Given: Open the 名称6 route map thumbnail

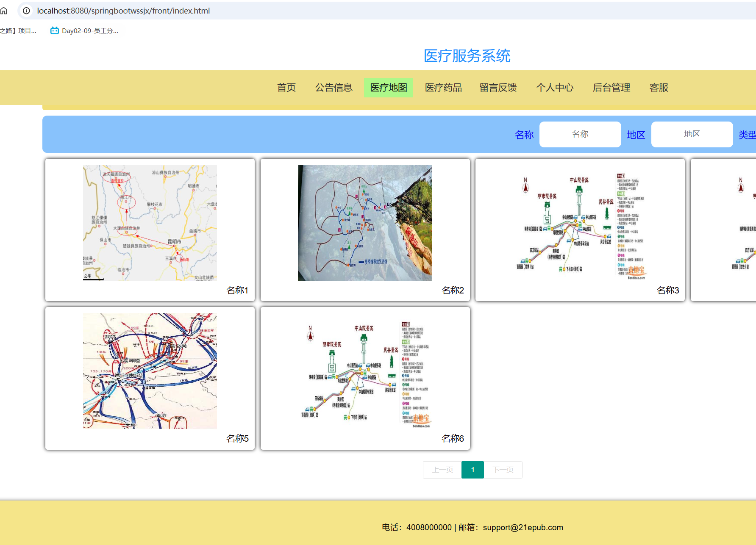Looking at the screenshot, I should [x=365, y=371].
